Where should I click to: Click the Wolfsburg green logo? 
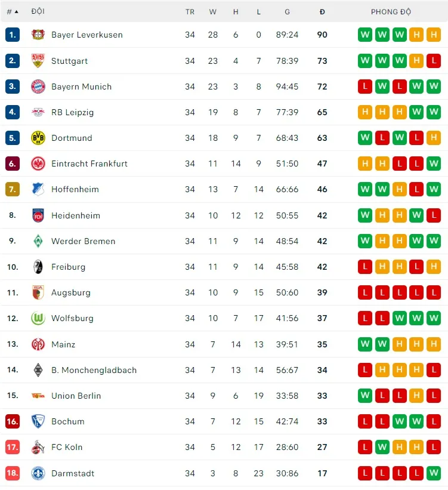pyautogui.click(x=38, y=318)
